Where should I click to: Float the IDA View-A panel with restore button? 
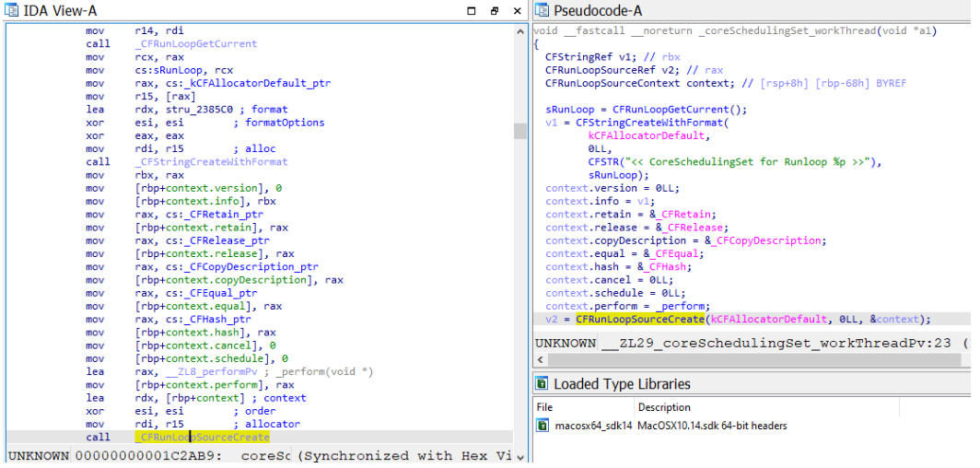pos(494,11)
